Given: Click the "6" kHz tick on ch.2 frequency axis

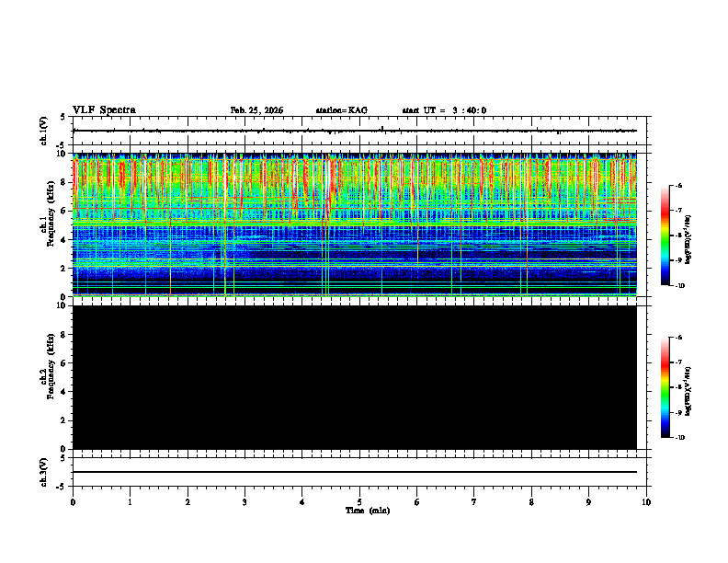Looking at the screenshot, I should [64, 363].
